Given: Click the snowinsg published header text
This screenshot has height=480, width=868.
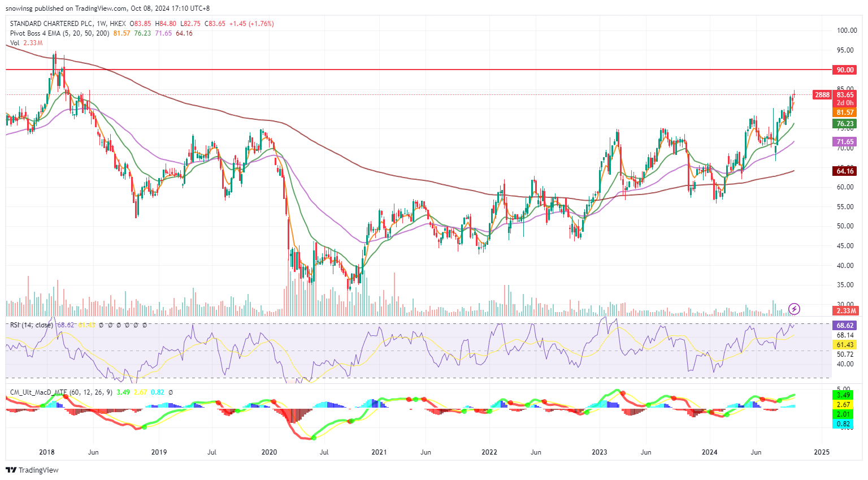Looking at the screenshot, I should click(x=107, y=8).
